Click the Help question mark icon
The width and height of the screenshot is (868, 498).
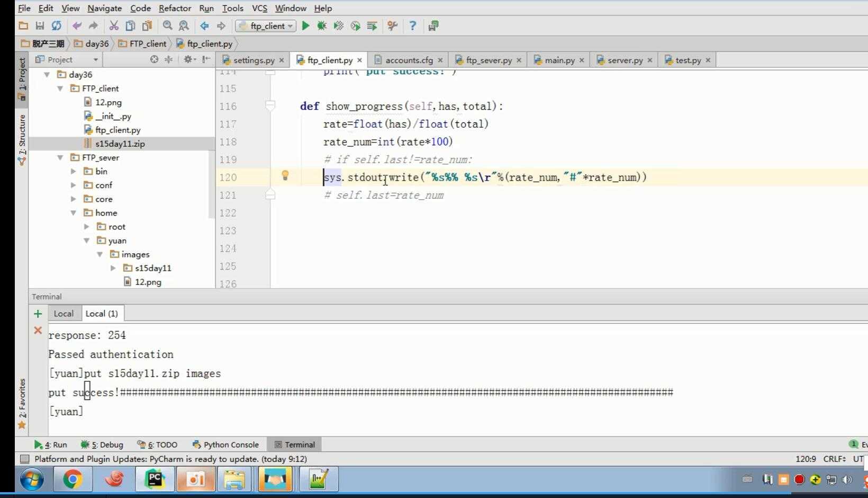click(x=413, y=25)
